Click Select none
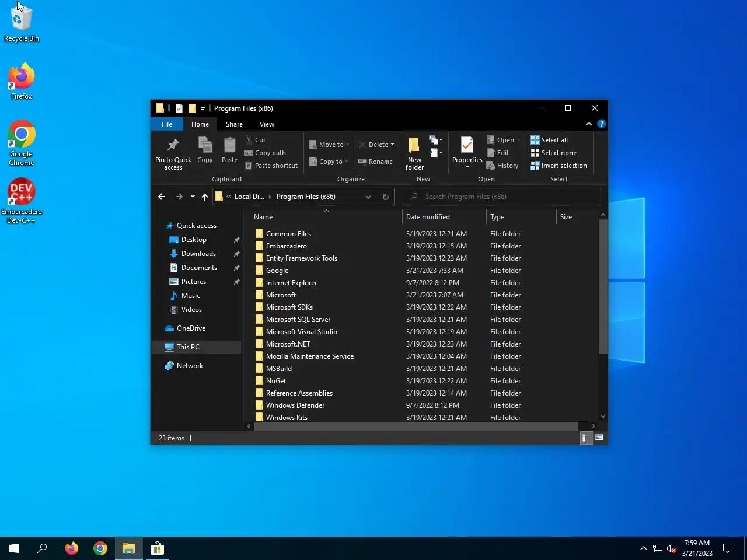747x560 pixels. point(553,153)
